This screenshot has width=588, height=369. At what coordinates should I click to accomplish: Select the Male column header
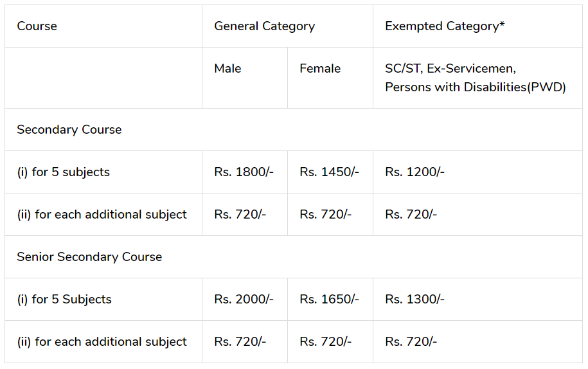pyautogui.click(x=245, y=78)
